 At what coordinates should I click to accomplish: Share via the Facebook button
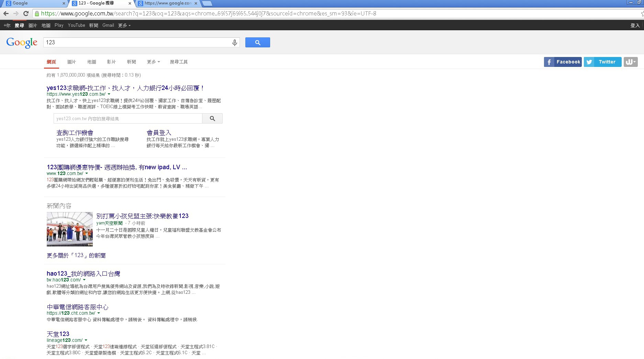tap(563, 62)
